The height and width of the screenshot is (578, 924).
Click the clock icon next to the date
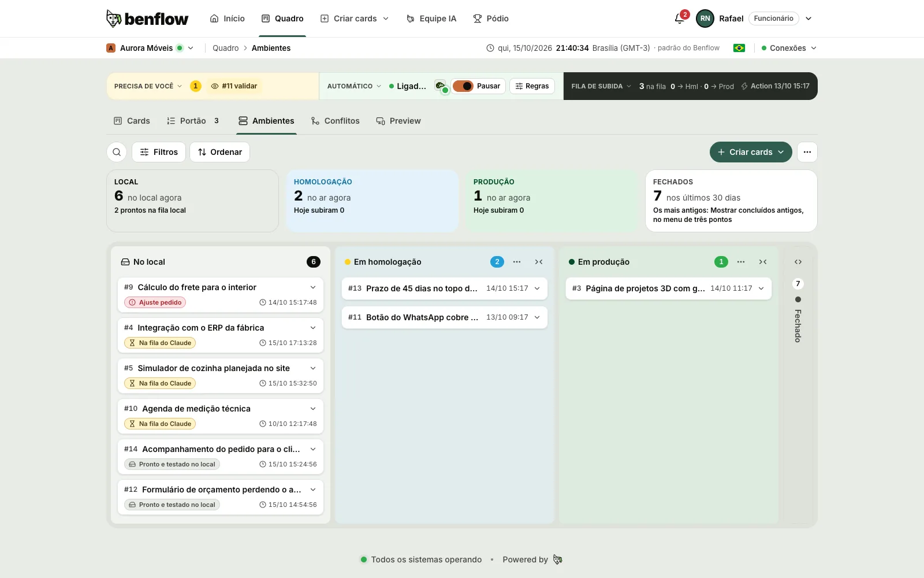point(490,48)
